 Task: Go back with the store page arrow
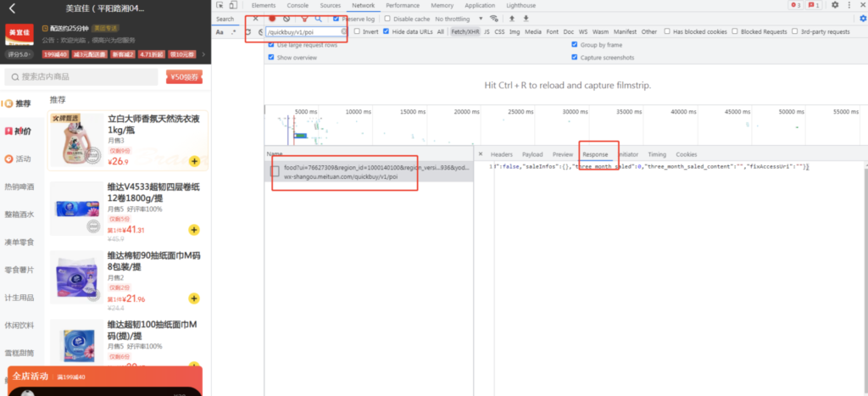tap(12, 9)
